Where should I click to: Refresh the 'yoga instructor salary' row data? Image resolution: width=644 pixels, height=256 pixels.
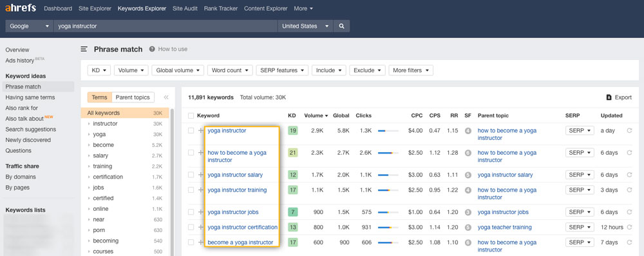point(629,175)
